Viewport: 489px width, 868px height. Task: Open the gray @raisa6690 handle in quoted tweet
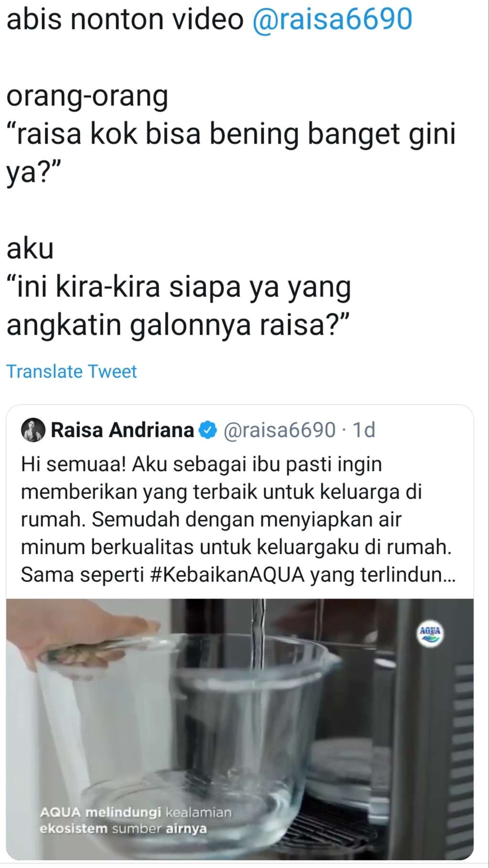pos(279,430)
